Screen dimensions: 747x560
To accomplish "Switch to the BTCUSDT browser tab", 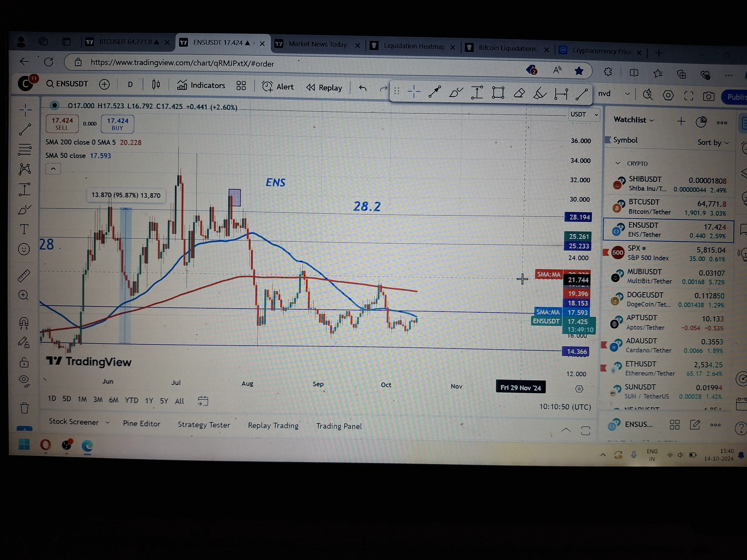I will (126, 42).
